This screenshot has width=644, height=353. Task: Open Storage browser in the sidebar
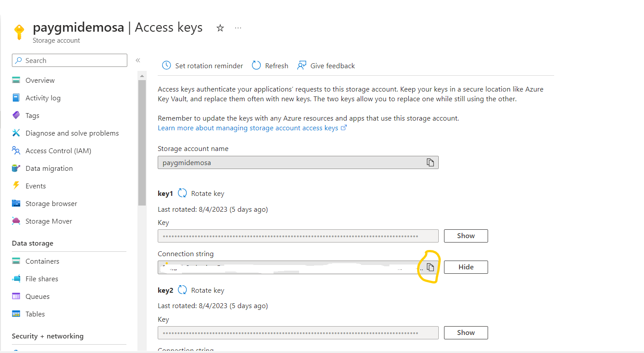[51, 203]
